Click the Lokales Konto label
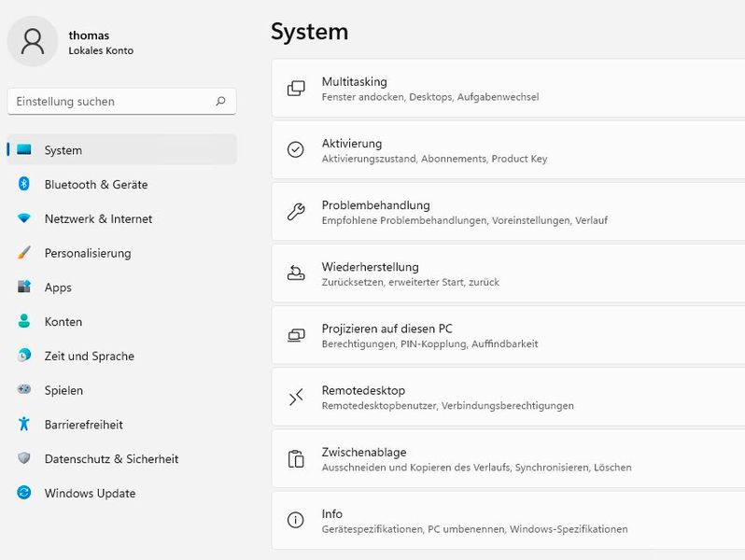This screenshot has width=745, height=560. click(x=101, y=50)
